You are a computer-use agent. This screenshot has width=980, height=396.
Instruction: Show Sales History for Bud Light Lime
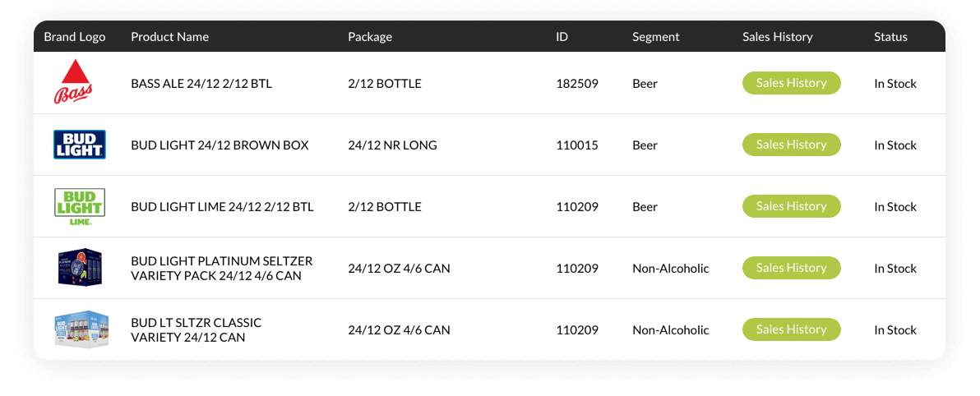791,206
